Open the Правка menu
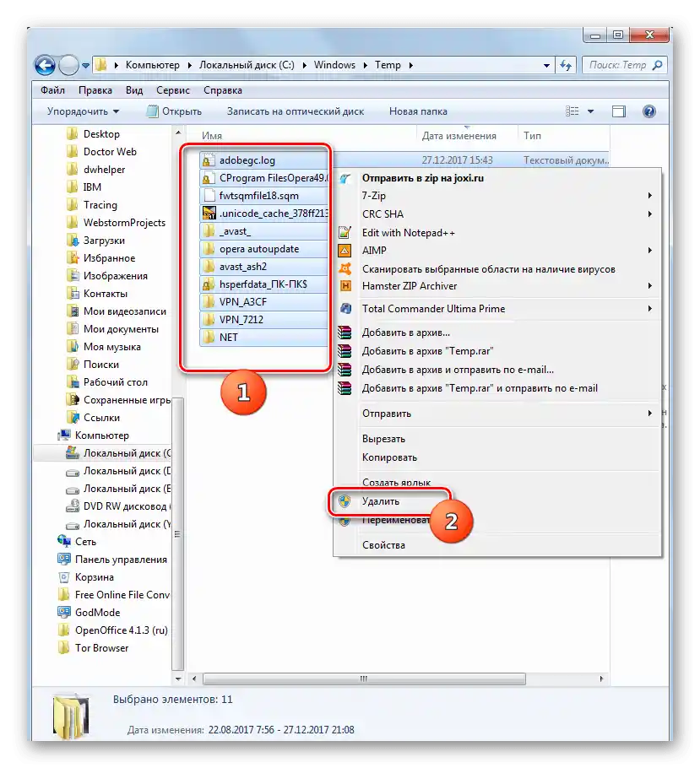 95,90
